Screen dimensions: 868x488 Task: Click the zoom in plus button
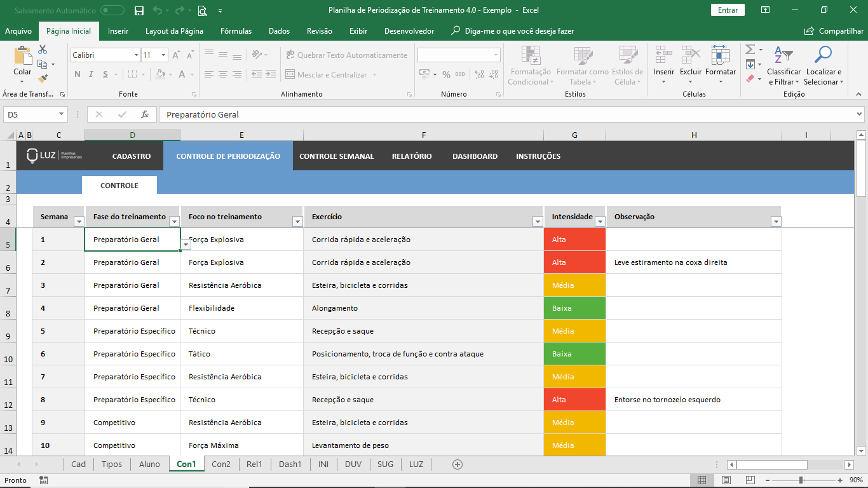840,480
